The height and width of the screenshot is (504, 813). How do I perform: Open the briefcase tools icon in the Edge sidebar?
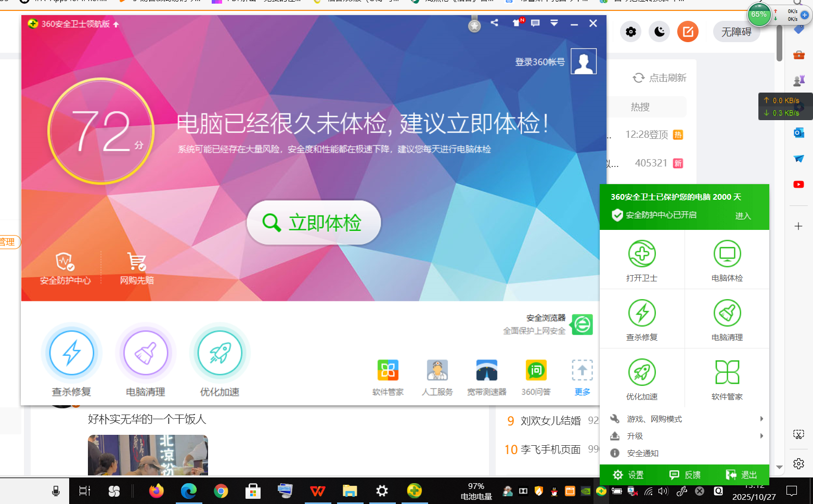[799, 55]
